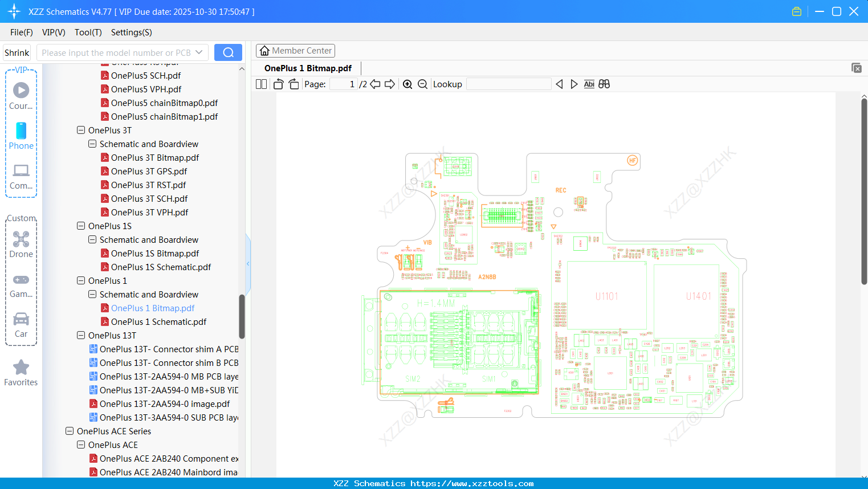868x489 pixels.
Task: Open OnePlus 3T VPH.pdf
Action: (149, 212)
